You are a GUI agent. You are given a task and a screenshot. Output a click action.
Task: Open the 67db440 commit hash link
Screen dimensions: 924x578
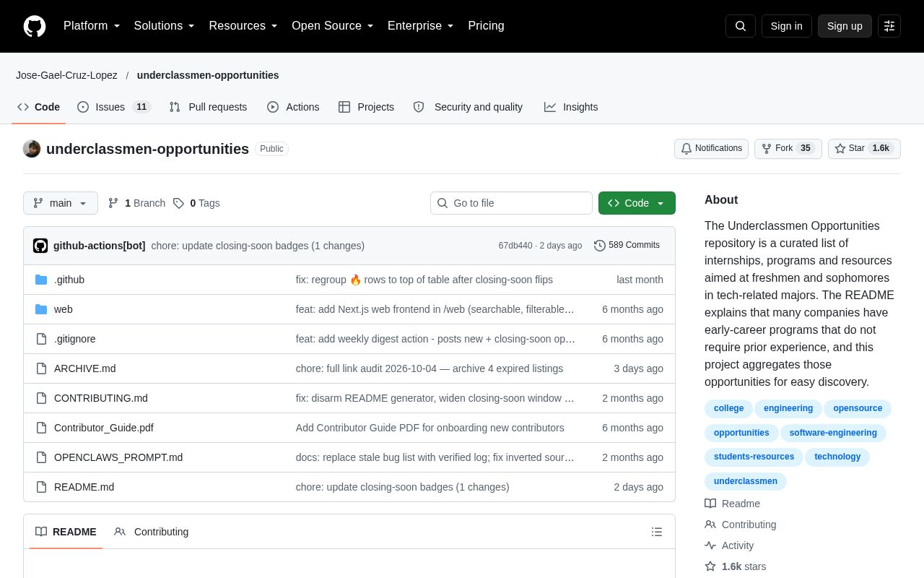[x=515, y=246]
